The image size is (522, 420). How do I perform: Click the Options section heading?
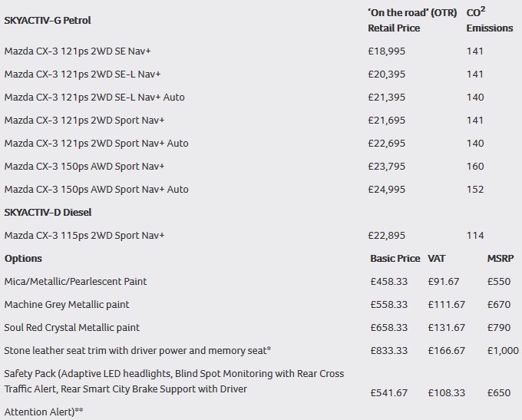point(24,259)
